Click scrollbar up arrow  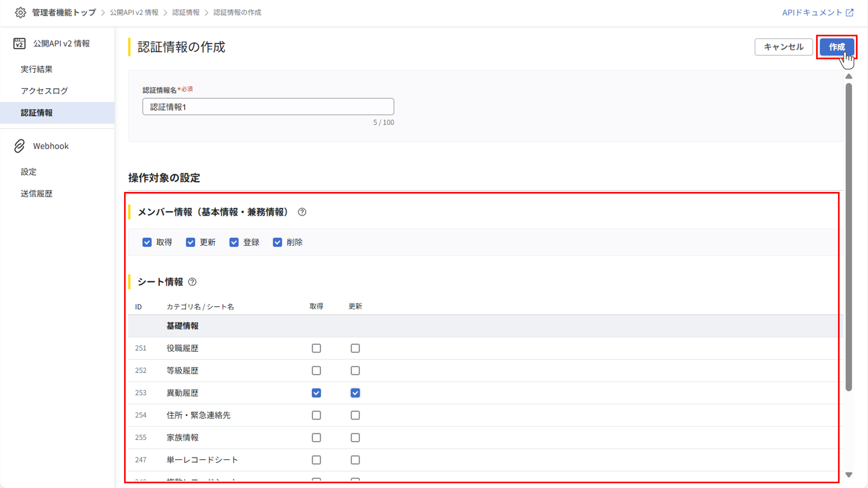pyautogui.click(x=849, y=77)
